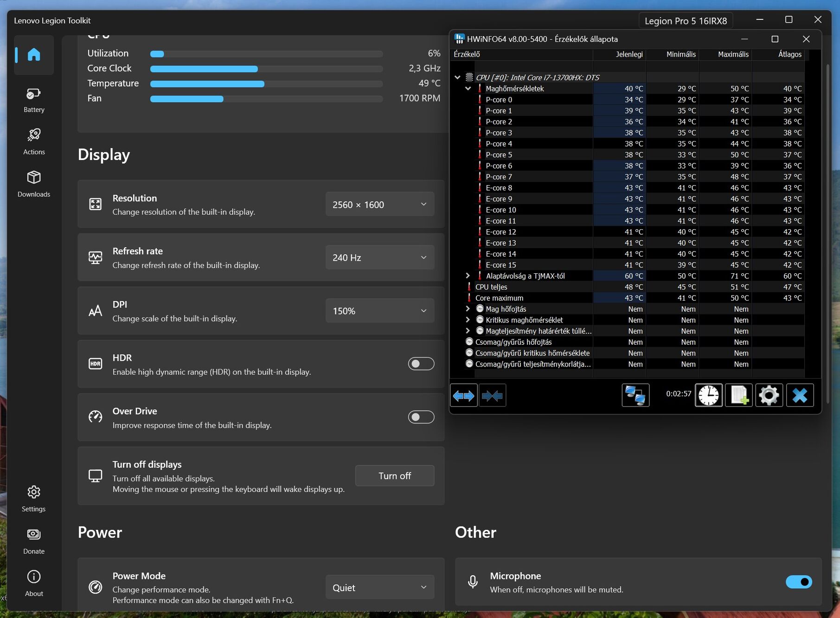Click the Minimális column header
This screenshot has width=840, height=618.
click(x=672, y=54)
